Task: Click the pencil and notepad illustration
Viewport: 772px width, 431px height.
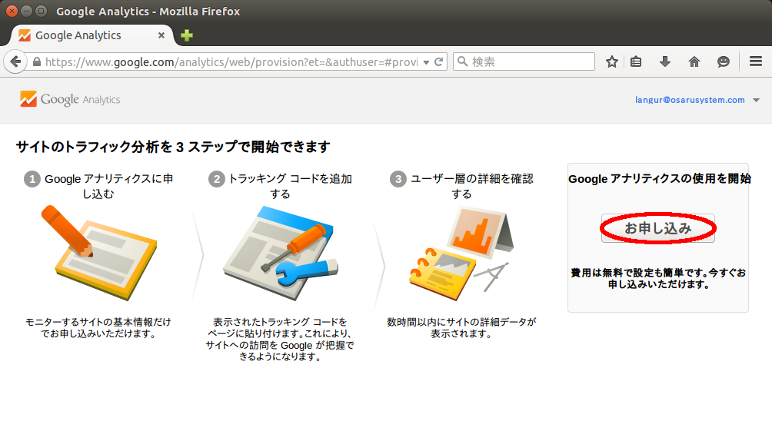Action: pos(98,253)
